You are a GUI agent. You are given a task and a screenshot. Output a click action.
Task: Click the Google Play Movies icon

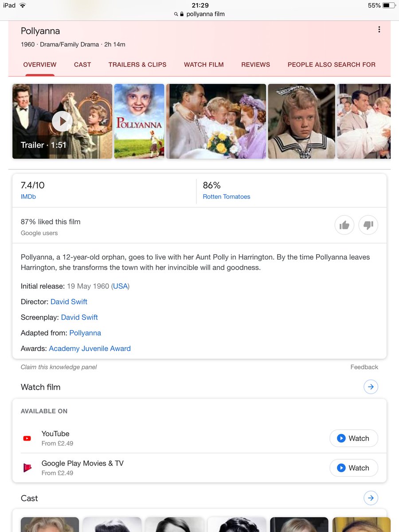tap(27, 468)
